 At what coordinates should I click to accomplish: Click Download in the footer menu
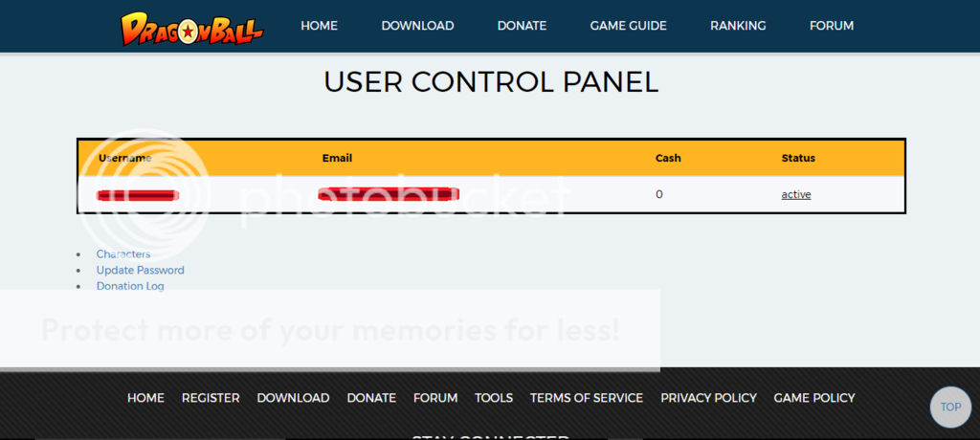tap(293, 398)
